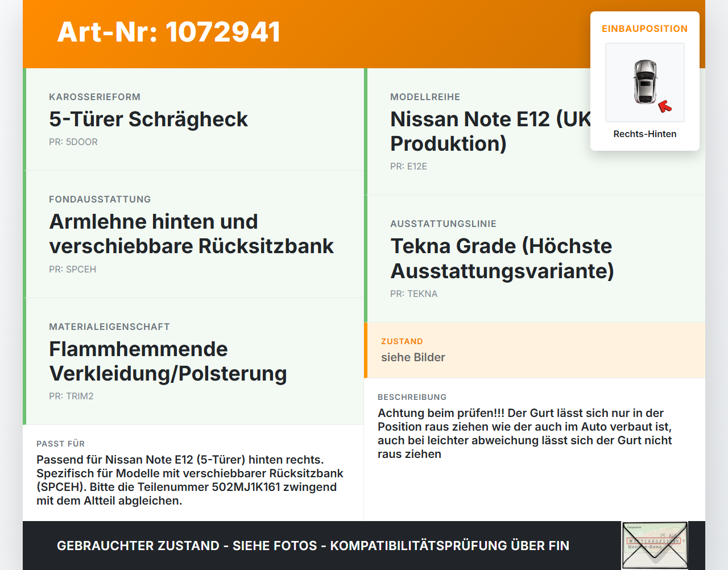This screenshot has height=570, width=728.
Task: Select Nissan Note E12 model text
Action: (x=491, y=131)
